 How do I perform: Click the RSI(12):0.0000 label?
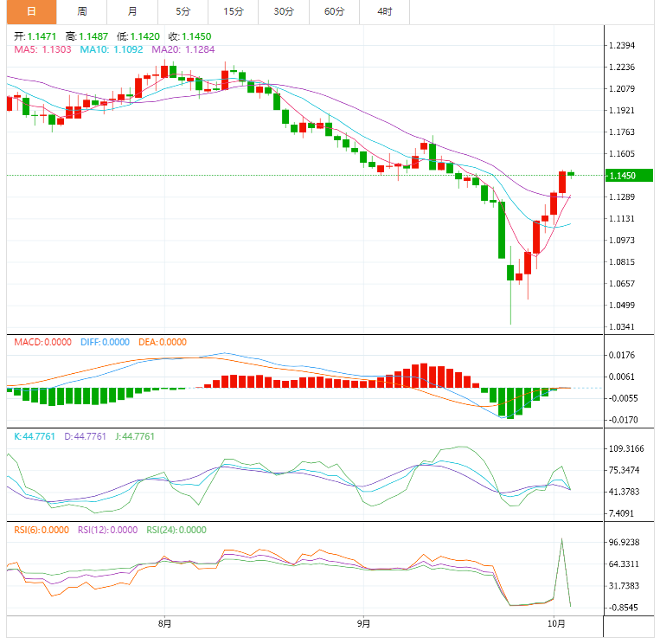click(x=108, y=530)
